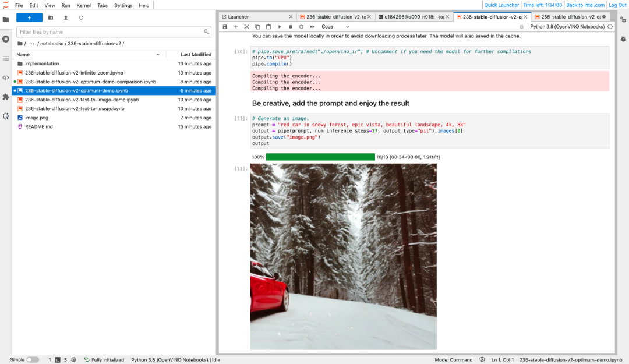The width and height of the screenshot is (629, 364).
Task: Toggle the Simple interface mode switch
Action: 33,359
